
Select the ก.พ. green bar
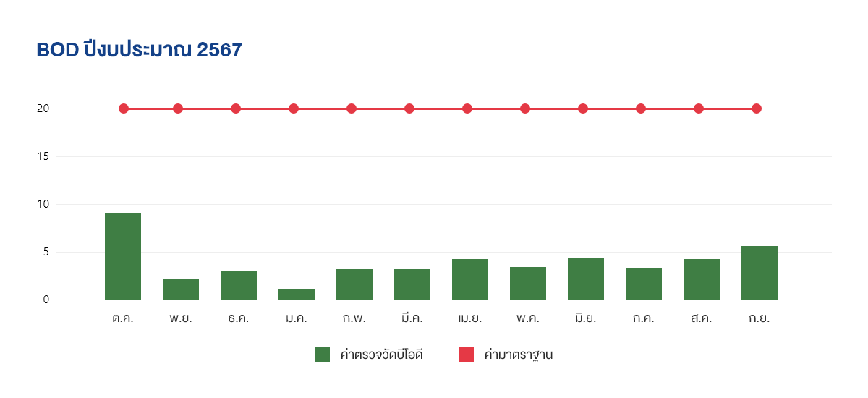click(x=354, y=284)
